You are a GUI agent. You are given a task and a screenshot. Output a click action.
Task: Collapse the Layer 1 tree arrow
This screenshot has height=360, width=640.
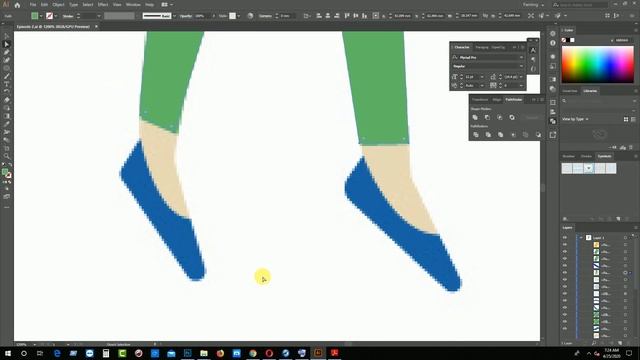[x=581, y=238]
